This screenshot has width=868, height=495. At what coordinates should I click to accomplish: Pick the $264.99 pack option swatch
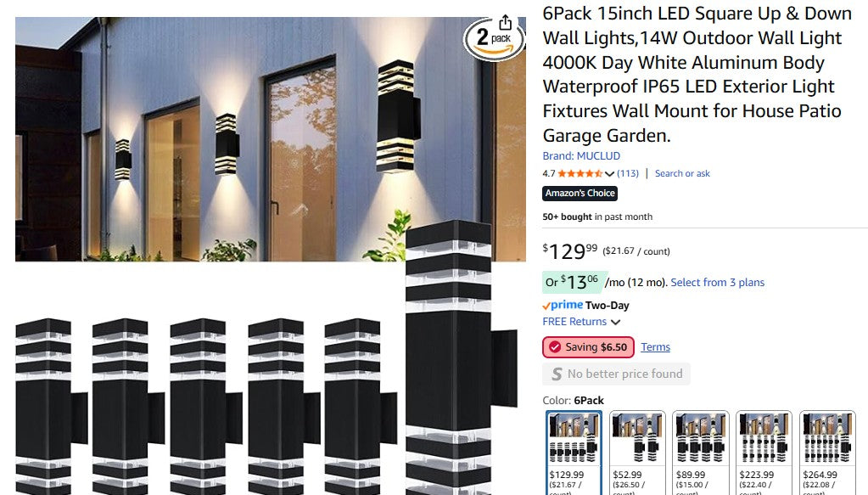pos(827,453)
